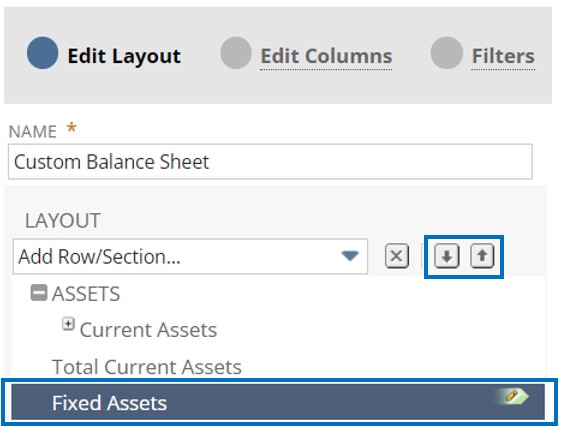Image resolution: width=561 pixels, height=427 pixels.
Task: Click the Custom Balance Sheet name field
Action: click(x=270, y=161)
